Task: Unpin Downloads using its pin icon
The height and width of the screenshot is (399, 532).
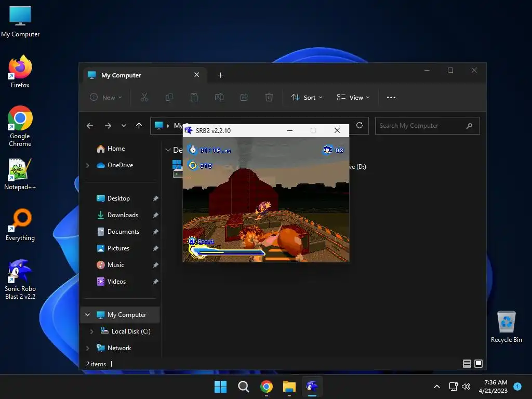Action: (x=155, y=215)
